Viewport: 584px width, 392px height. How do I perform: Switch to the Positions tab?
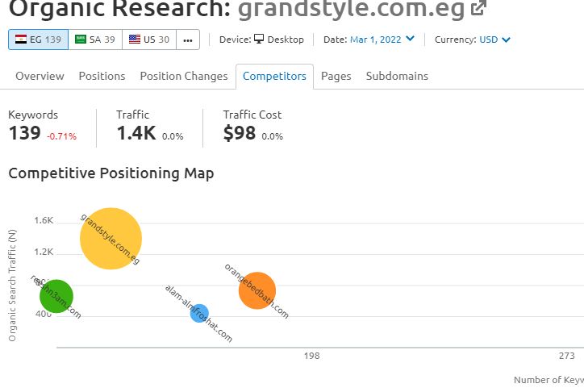click(102, 76)
